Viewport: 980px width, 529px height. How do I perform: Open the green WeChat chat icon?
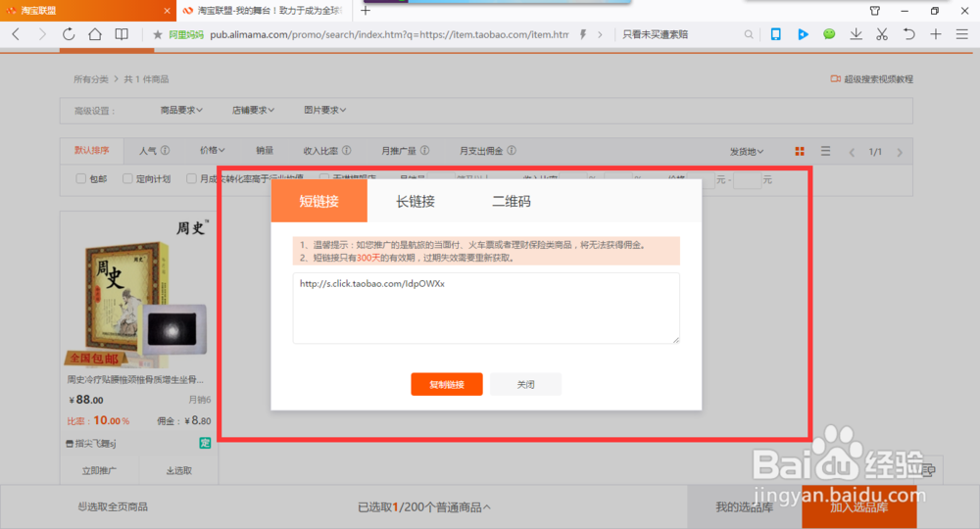[x=829, y=34]
